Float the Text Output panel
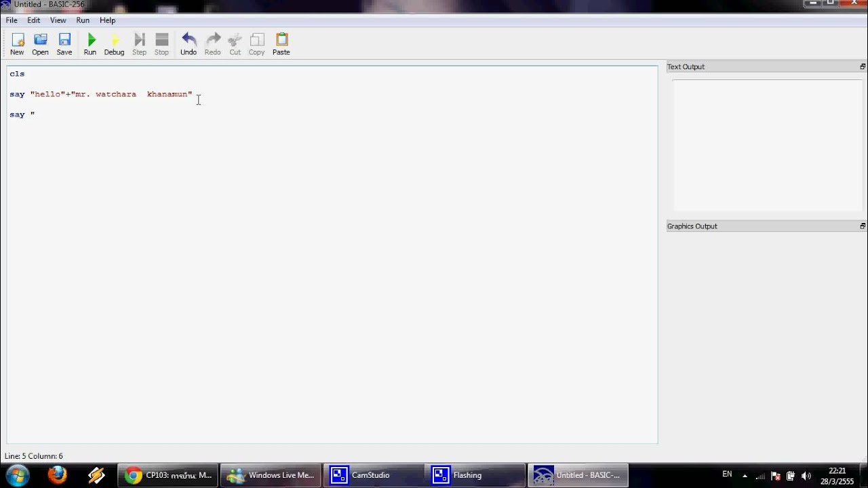 tap(863, 66)
